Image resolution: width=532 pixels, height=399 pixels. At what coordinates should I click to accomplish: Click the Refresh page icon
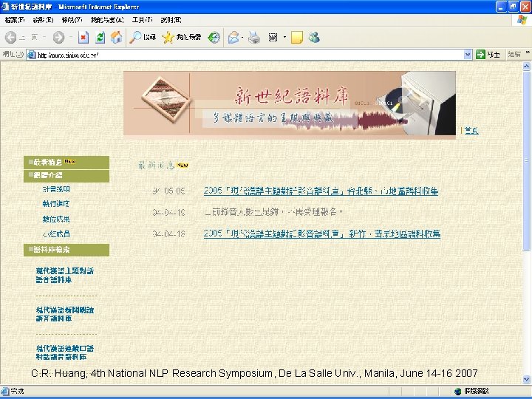pos(100,38)
